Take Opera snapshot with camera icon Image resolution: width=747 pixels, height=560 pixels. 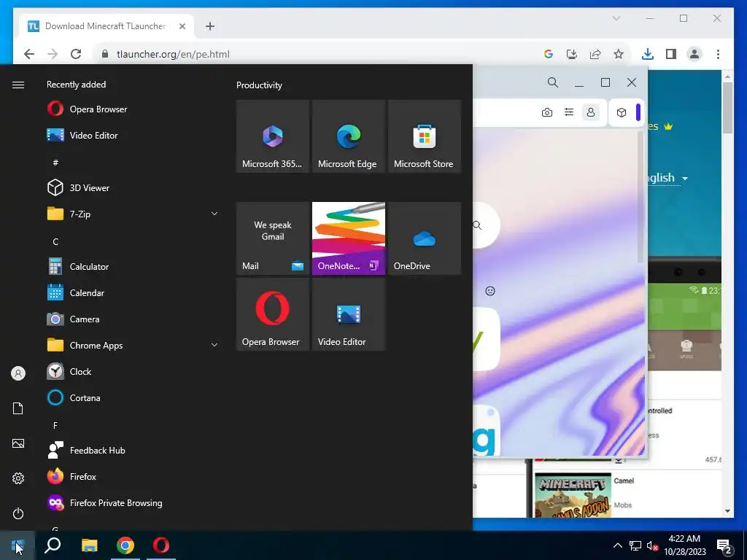pyautogui.click(x=547, y=112)
